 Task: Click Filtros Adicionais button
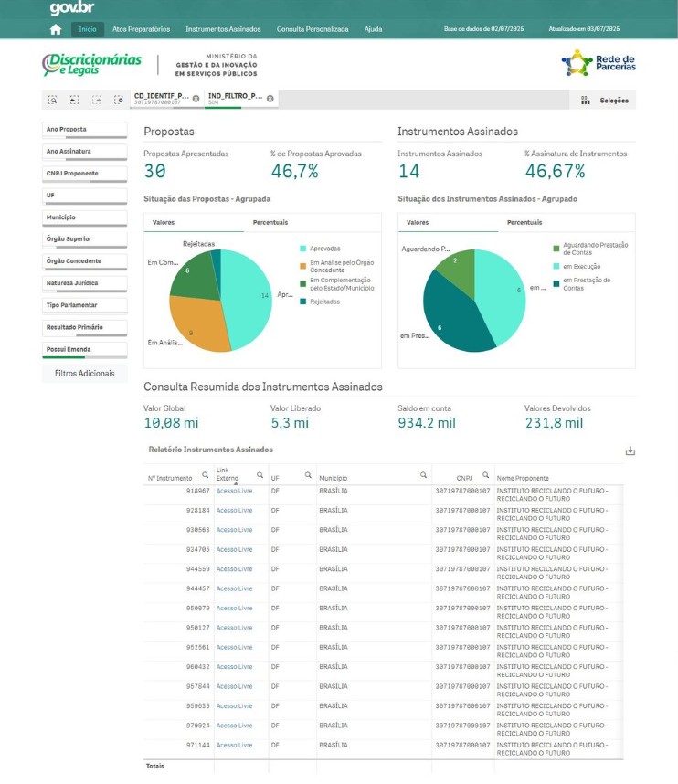[84, 373]
